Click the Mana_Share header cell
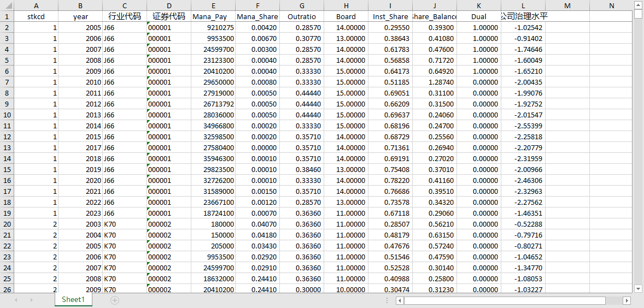The width and height of the screenshot is (644, 308). tap(257, 17)
